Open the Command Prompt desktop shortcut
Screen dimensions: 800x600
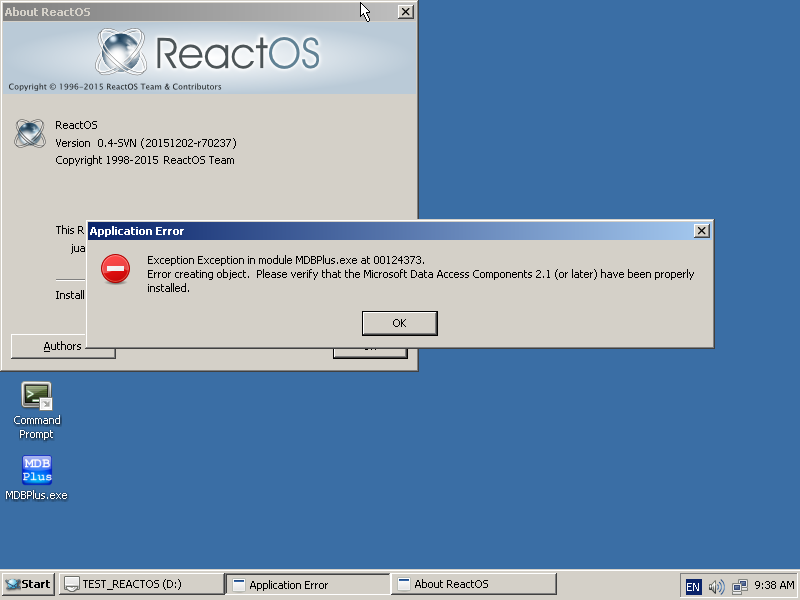36,411
